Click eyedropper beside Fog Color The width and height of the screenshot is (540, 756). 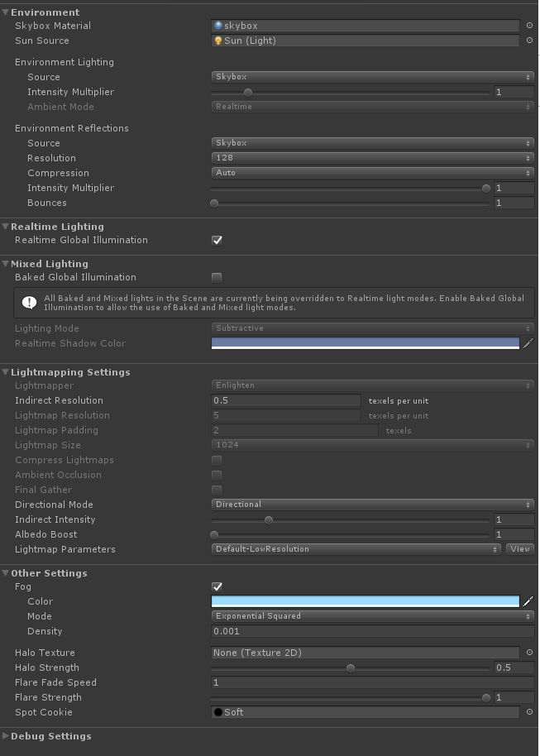point(528,601)
